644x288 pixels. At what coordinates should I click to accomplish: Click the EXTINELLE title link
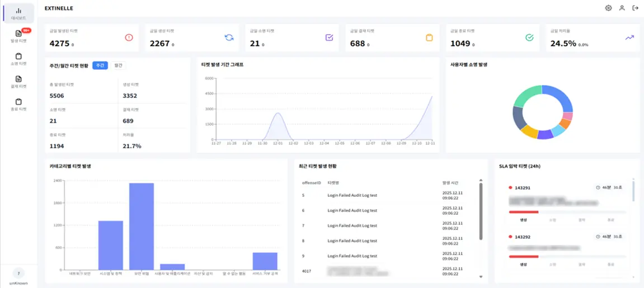click(x=59, y=8)
